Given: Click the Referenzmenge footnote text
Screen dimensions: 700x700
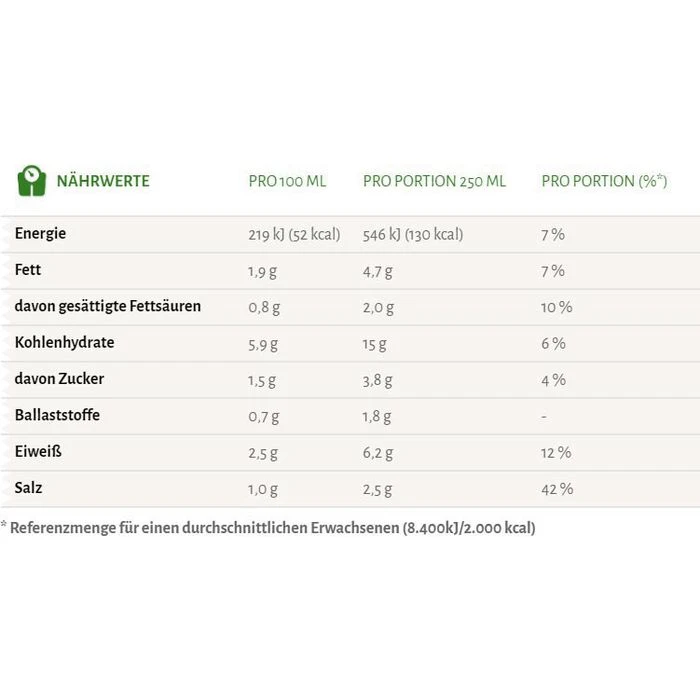Looking at the screenshot, I should [272, 527].
